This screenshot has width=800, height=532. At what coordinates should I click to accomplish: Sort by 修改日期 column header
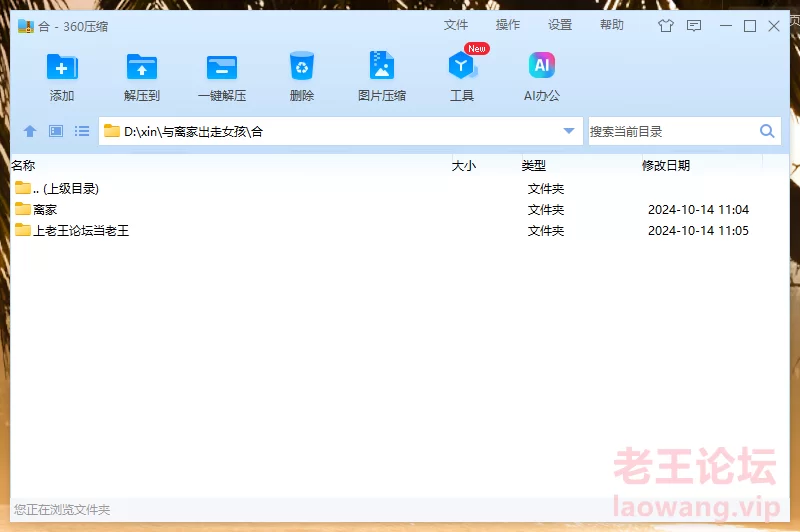[x=666, y=165]
